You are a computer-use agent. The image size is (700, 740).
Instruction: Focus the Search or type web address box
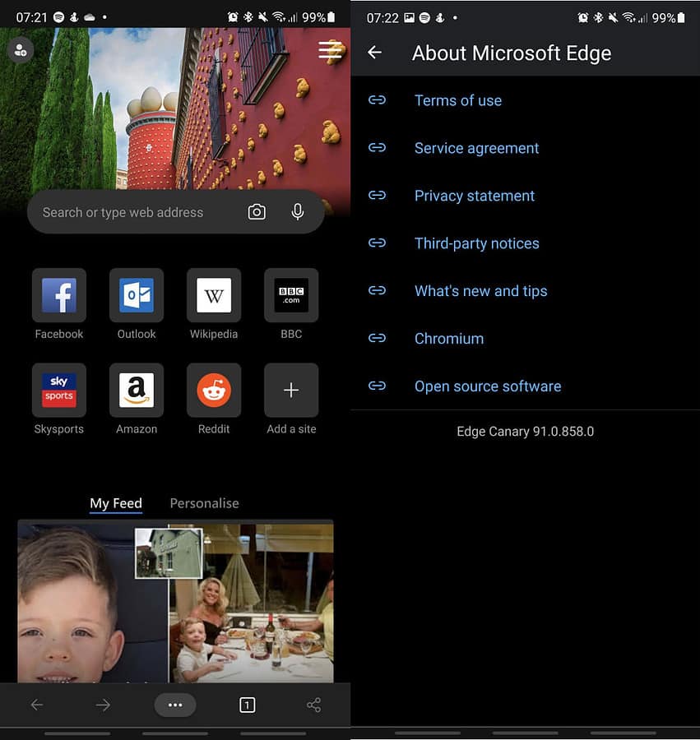point(175,212)
